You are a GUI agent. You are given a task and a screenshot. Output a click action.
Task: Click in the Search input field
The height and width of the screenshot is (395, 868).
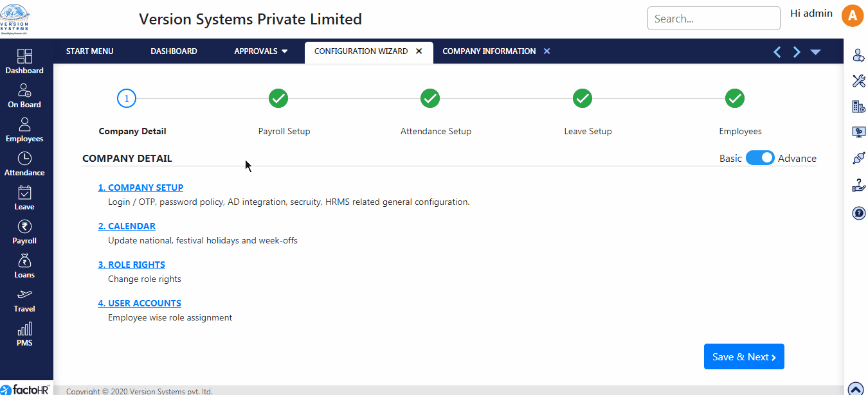(x=714, y=19)
